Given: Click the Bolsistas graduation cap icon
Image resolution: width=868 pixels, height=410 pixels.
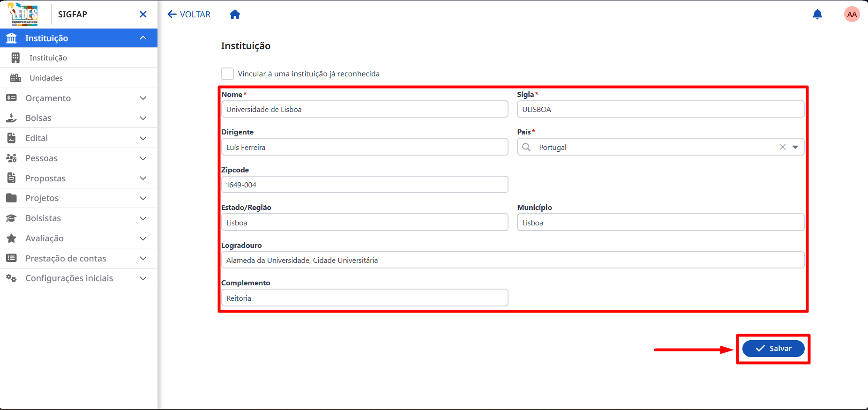Looking at the screenshot, I should point(12,218).
